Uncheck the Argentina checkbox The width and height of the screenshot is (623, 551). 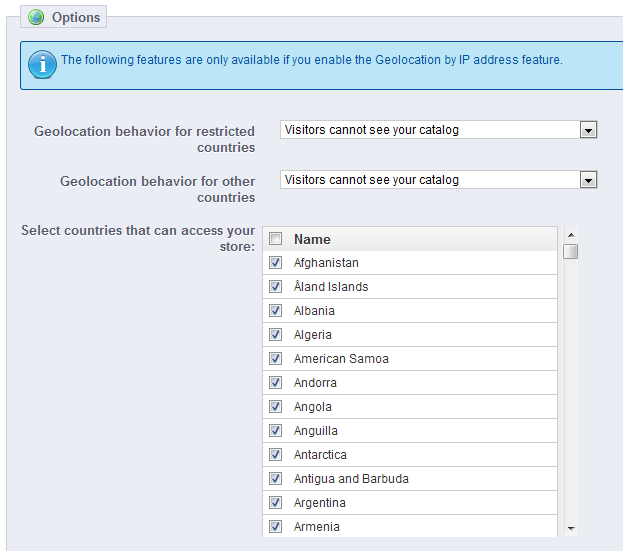pyautogui.click(x=275, y=503)
